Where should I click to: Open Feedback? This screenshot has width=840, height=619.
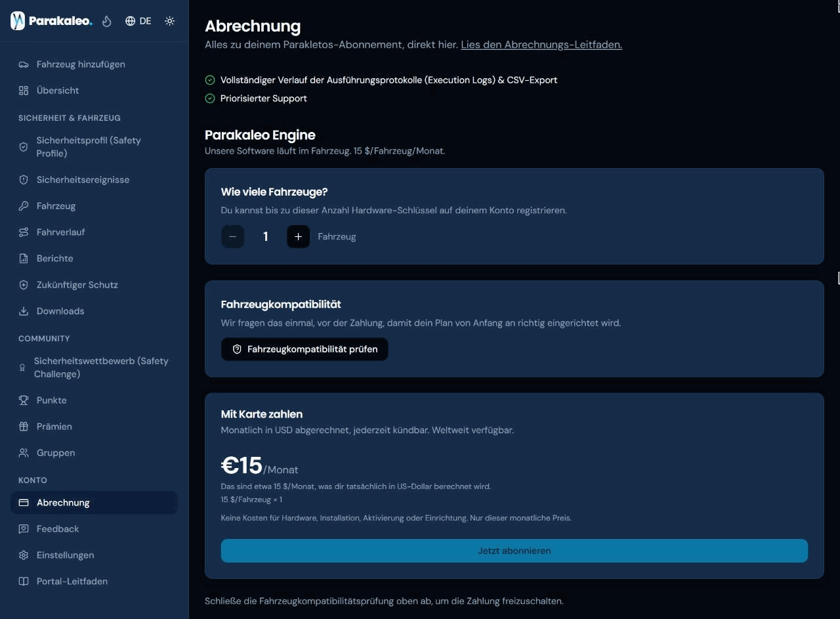(x=94, y=529)
